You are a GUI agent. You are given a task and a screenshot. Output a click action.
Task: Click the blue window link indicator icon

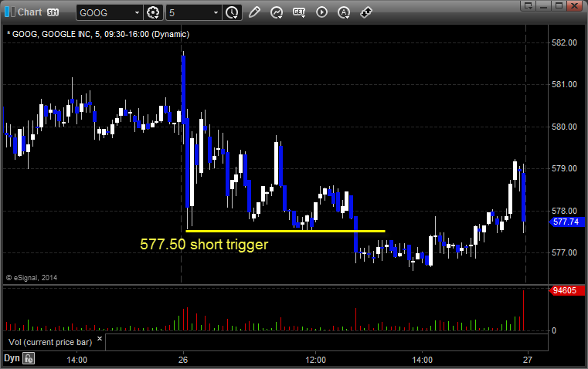point(10,12)
